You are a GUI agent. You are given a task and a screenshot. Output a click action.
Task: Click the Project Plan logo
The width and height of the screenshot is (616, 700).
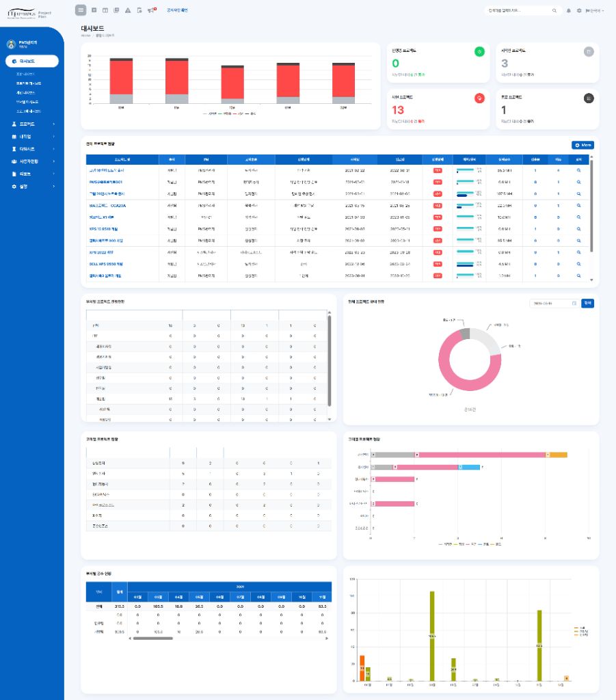(29, 14)
